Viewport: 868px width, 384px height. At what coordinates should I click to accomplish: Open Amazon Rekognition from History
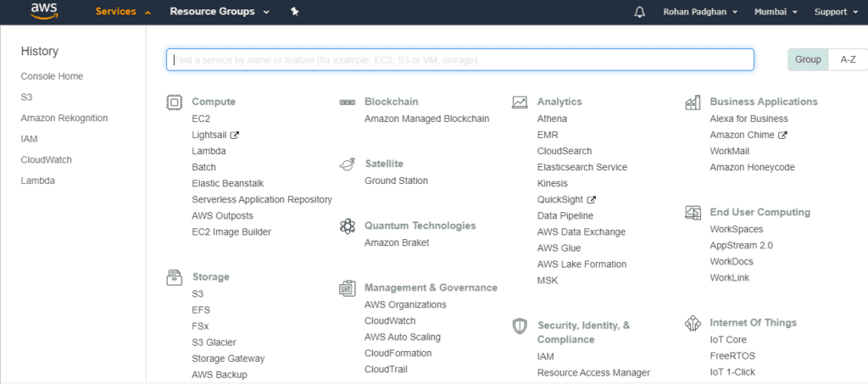(x=64, y=119)
